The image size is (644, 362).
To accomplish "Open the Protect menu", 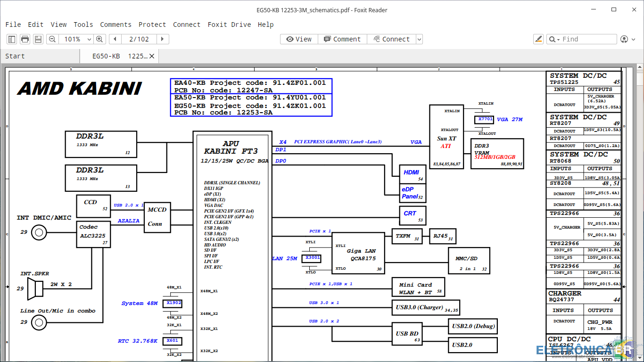I will (152, 25).
